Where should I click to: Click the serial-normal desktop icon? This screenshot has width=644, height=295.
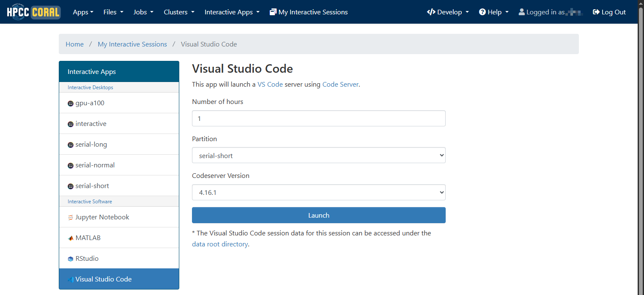point(71,166)
